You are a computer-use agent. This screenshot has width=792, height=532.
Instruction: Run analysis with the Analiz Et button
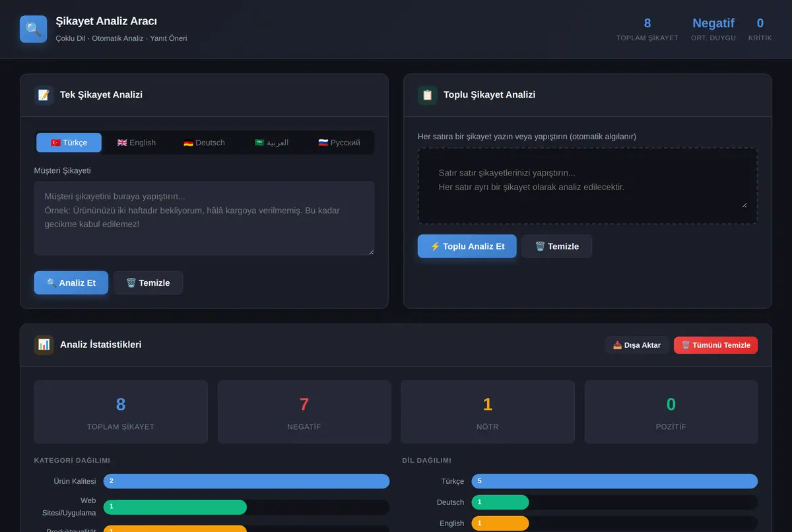(x=71, y=283)
